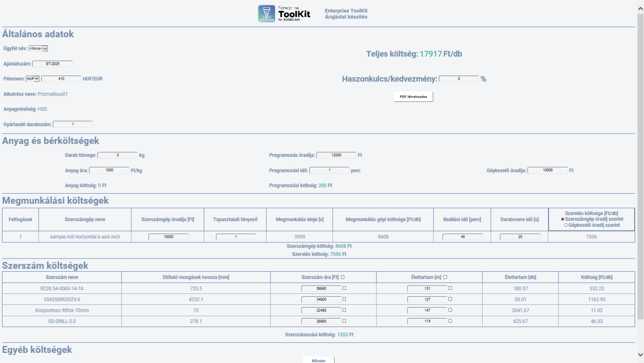Check the checkbox beside R220.54-0063-14-7A price
644x363 pixels.
coord(344,288)
